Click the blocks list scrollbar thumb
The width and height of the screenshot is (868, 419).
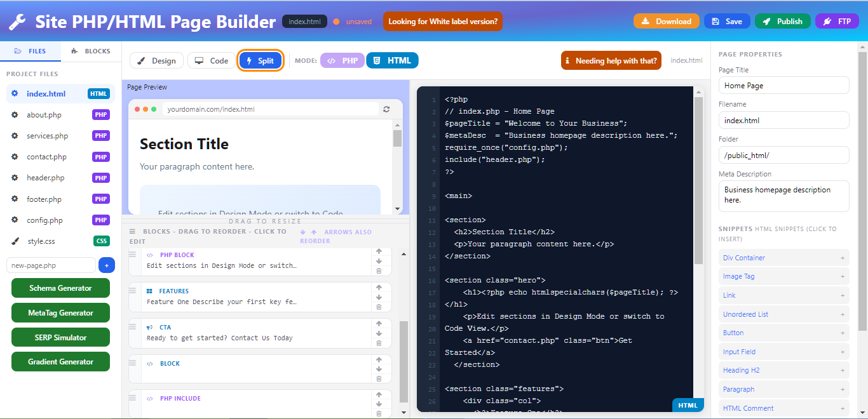coord(403,362)
